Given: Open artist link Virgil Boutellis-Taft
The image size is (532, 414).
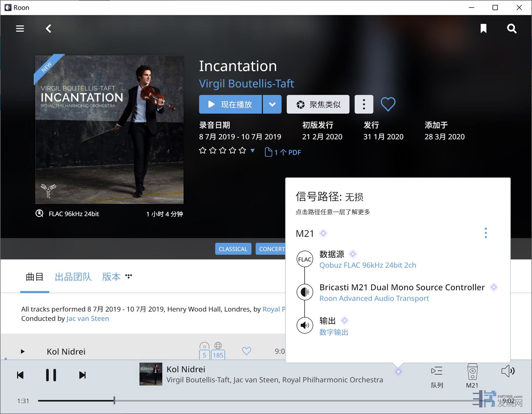Looking at the screenshot, I should [246, 84].
